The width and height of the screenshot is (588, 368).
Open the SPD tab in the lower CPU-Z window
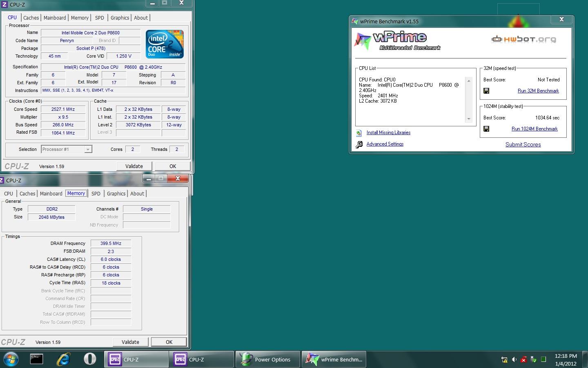96,193
